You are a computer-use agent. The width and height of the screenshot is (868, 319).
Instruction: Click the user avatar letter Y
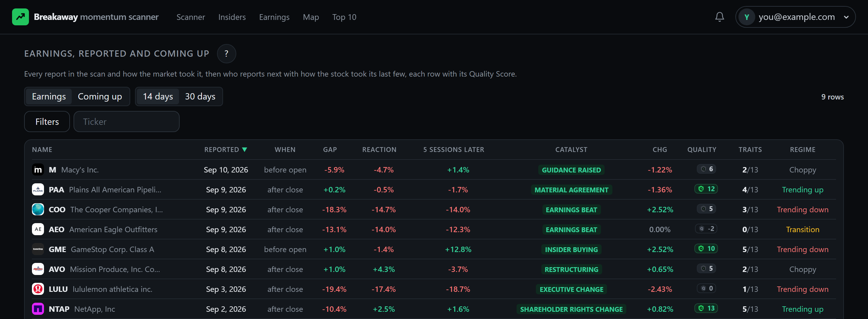coord(747,17)
